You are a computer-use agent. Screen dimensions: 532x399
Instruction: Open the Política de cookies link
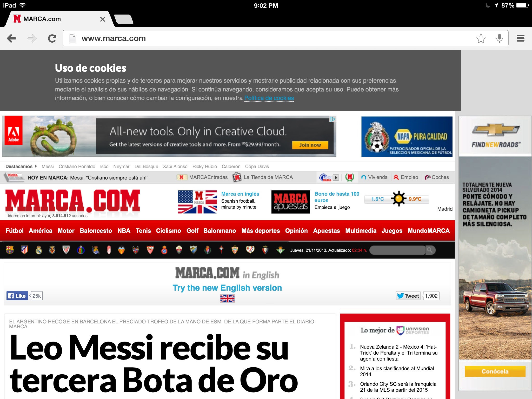[269, 98]
